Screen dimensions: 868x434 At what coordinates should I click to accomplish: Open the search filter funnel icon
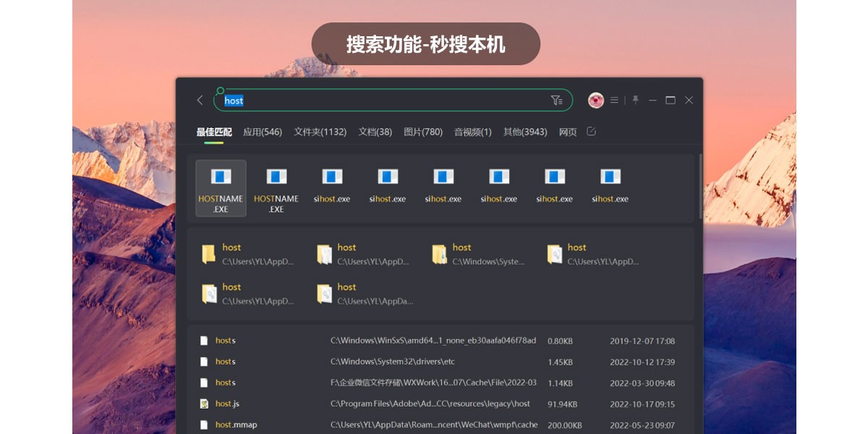556,101
